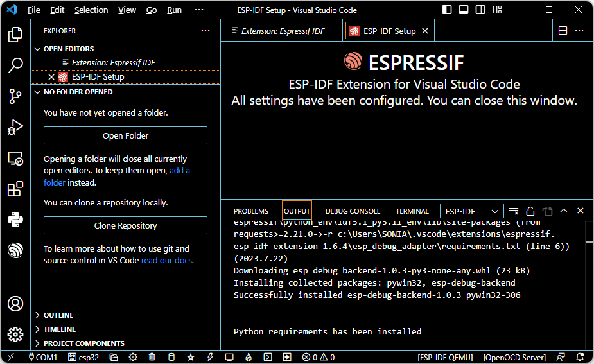Show errors and warnings count
Image resolution: width=594 pixels, height=364 pixels.
(x=319, y=357)
